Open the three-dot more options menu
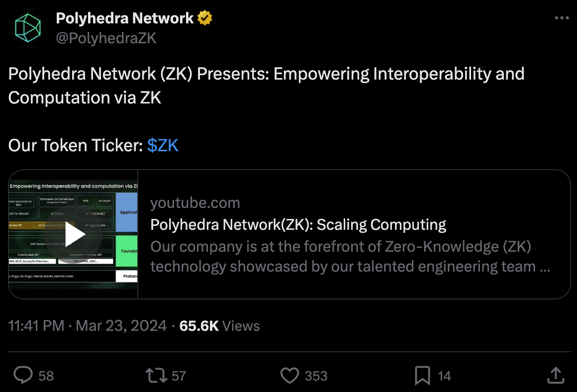 [x=561, y=18]
